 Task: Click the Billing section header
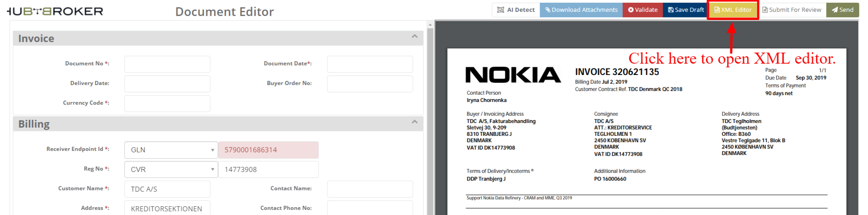(x=218, y=124)
